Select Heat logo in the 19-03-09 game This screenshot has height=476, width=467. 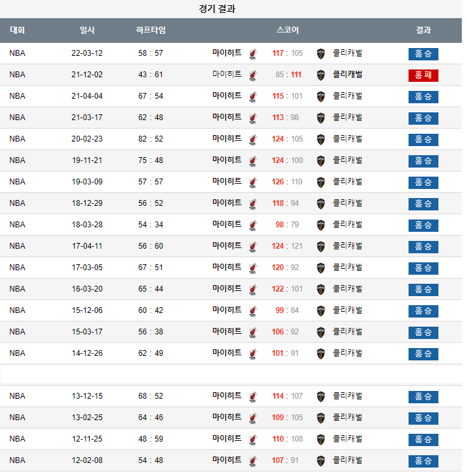click(253, 182)
